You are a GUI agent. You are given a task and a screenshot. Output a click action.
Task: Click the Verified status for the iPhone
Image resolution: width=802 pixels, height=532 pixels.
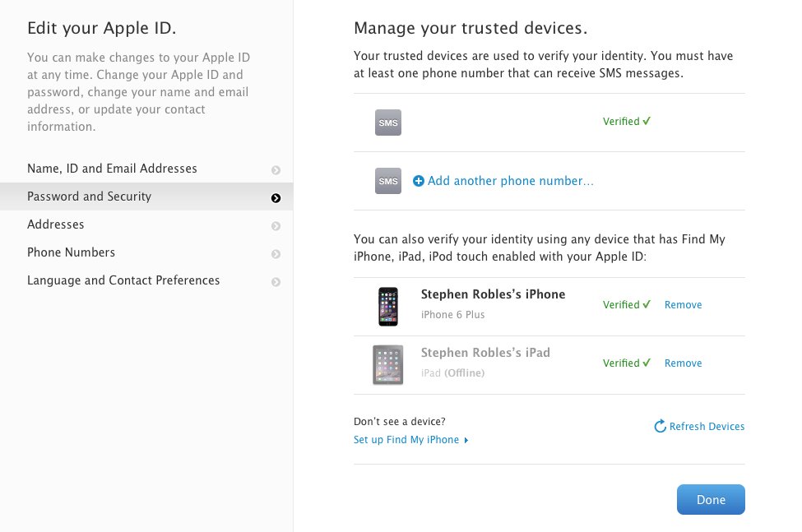click(x=627, y=304)
